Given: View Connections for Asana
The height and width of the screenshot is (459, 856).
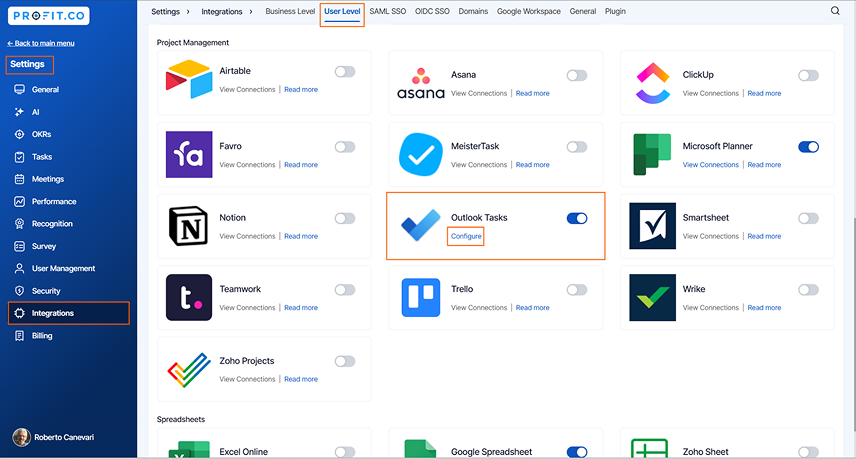Looking at the screenshot, I should [479, 93].
